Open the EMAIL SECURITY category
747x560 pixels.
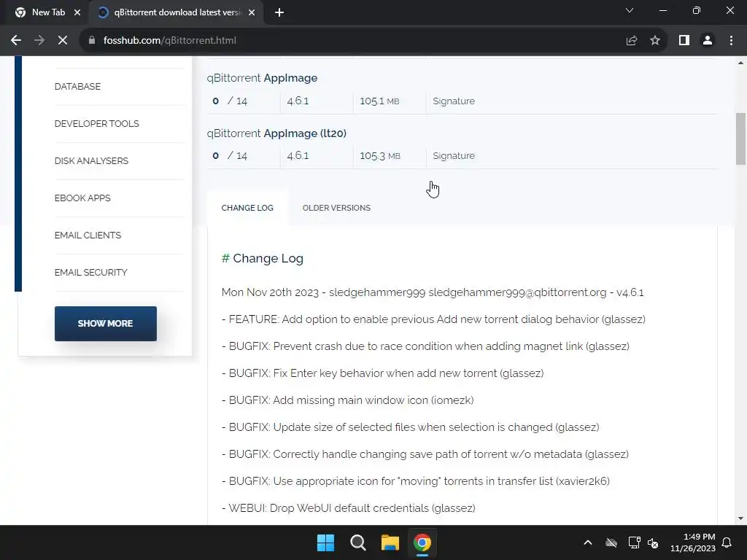tap(91, 273)
